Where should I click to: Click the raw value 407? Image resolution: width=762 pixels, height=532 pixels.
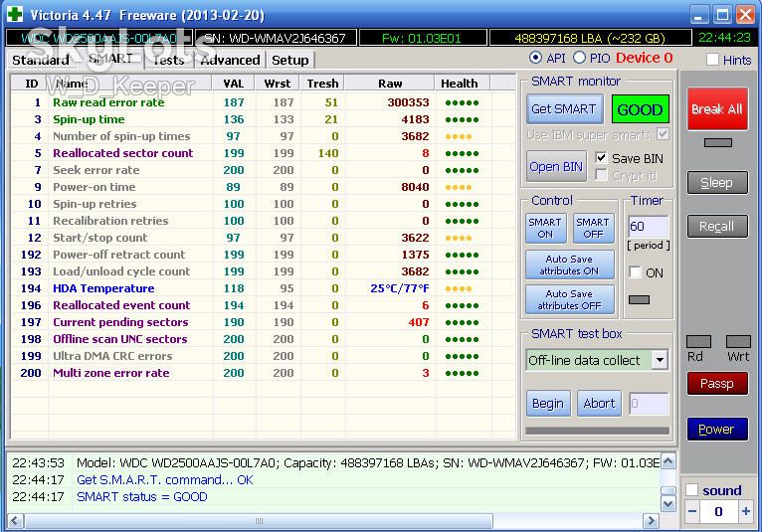coord(419,322)
